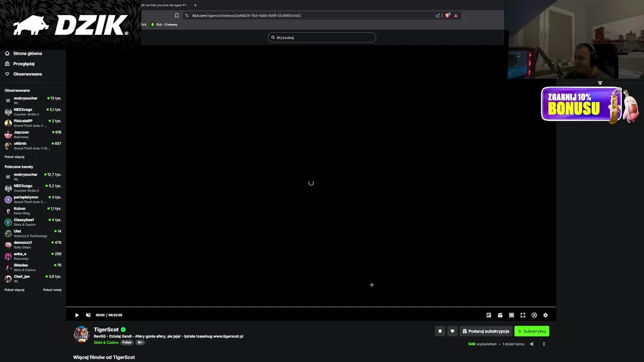Screen dimensions: 644x362
Task: Collapse recommended channels with Pokaż mniej
Action: pyautogui.click(x=52, y=290)
